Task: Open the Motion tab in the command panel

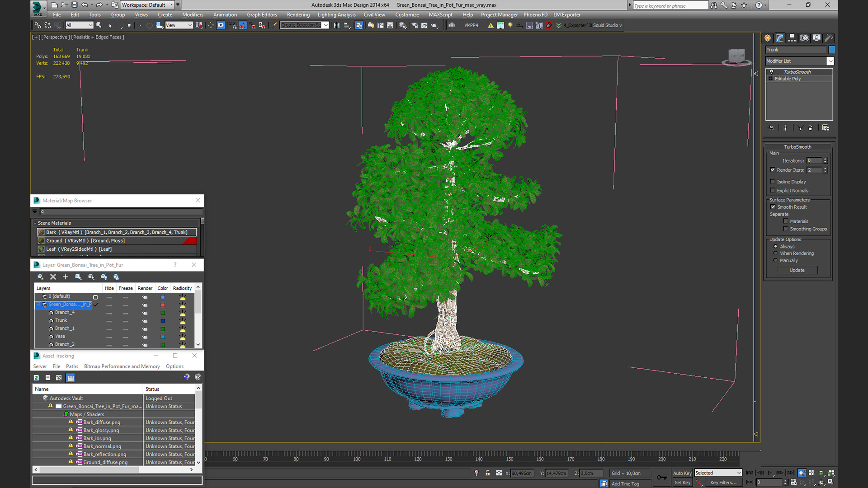Action: (x=804, y=38)
